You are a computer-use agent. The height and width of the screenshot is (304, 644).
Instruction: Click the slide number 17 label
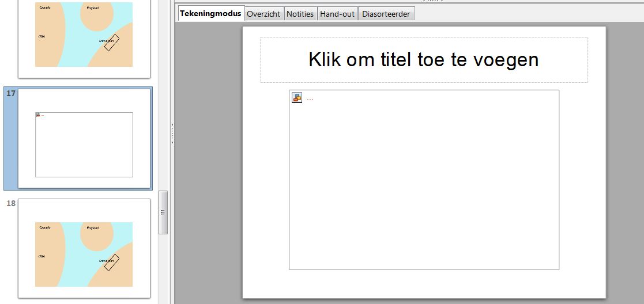pos(11,93)
